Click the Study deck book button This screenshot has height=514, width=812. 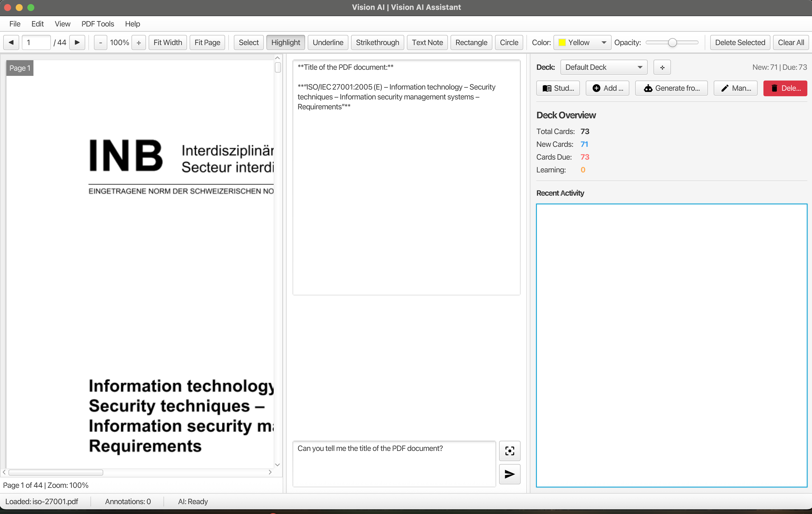558,88
